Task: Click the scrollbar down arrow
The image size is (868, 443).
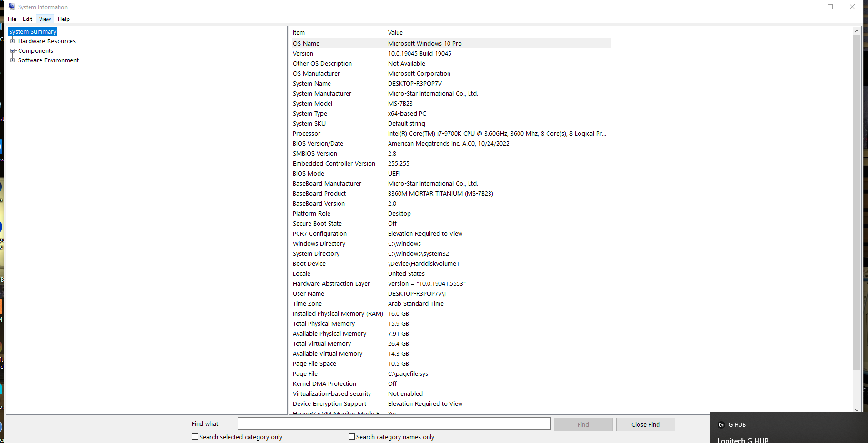Action: coord(857,410)
